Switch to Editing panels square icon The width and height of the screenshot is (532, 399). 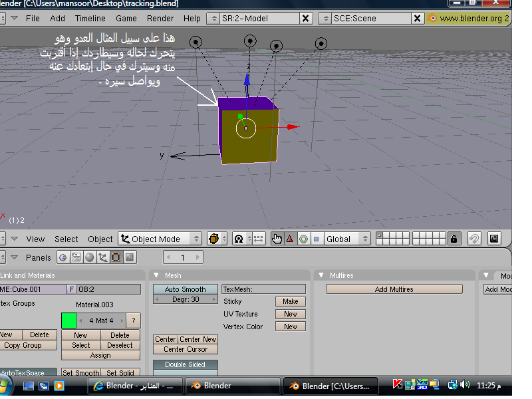pos(116,257)
